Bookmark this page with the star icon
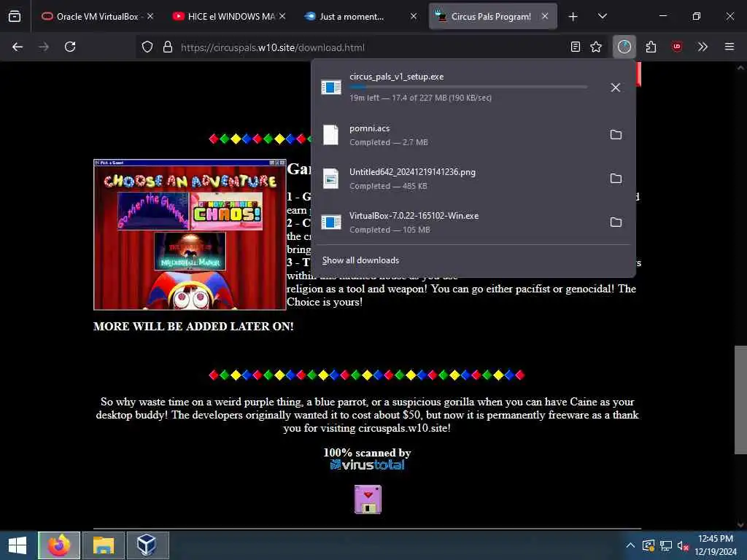This screenshot has width=747, height=560. [596, 47]
